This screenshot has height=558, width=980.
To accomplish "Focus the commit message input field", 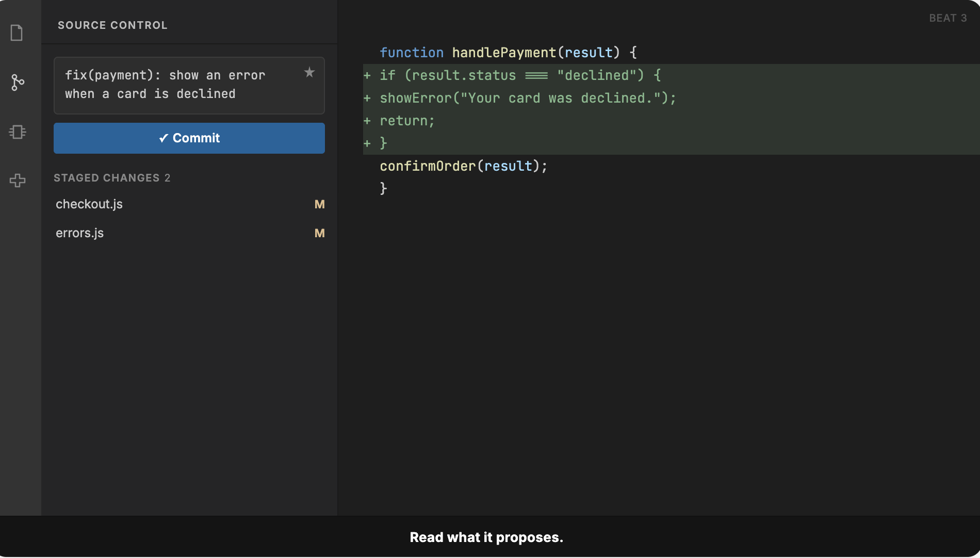I will coord(189,86).
